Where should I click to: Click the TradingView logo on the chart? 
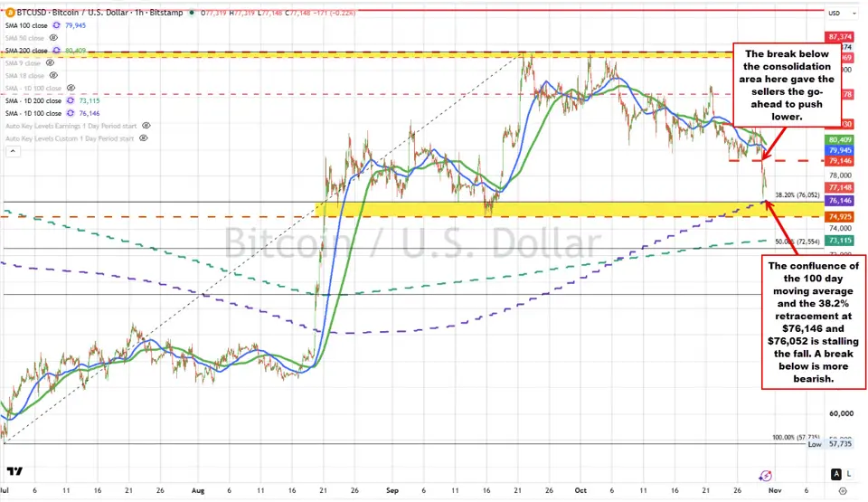15,471
